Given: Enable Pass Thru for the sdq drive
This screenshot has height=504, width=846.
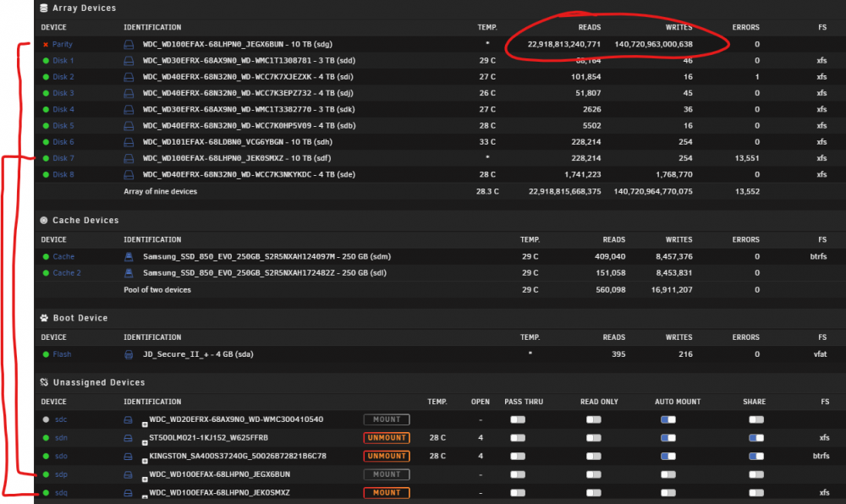Looking at the screenshot, I should point(518,493).
